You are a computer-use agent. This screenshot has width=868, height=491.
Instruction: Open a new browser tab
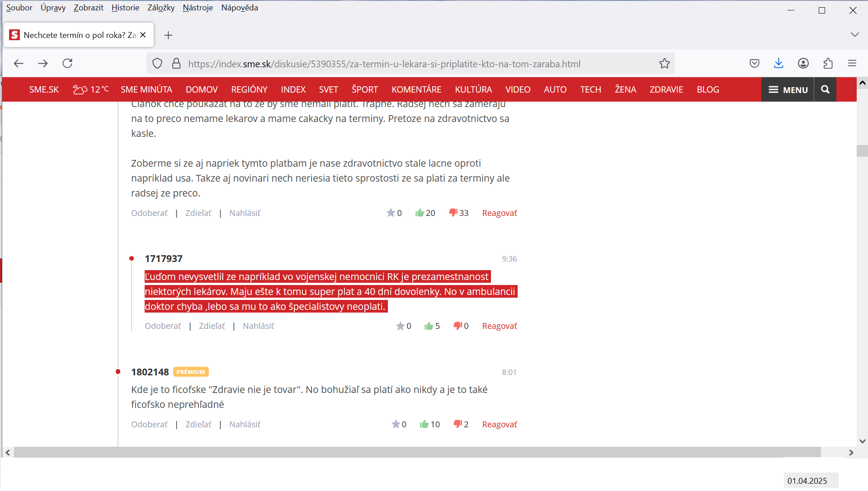[168, 35]
